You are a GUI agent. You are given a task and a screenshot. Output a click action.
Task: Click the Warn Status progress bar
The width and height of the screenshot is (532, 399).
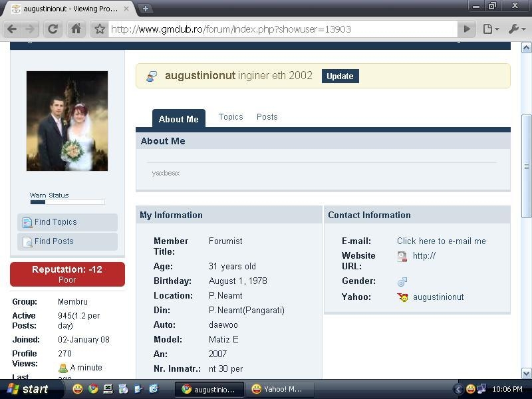tap(67, 202)
